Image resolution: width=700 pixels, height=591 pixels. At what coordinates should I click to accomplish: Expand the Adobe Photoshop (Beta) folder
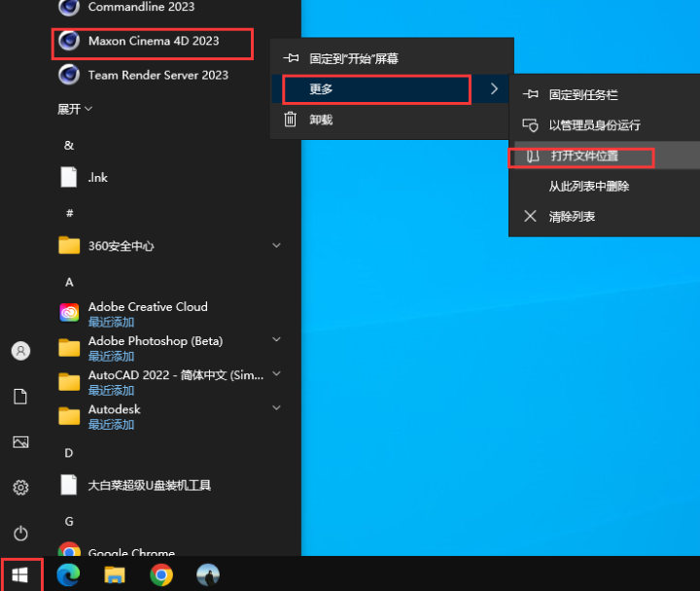pyautogui.click(x=276, y=340)
